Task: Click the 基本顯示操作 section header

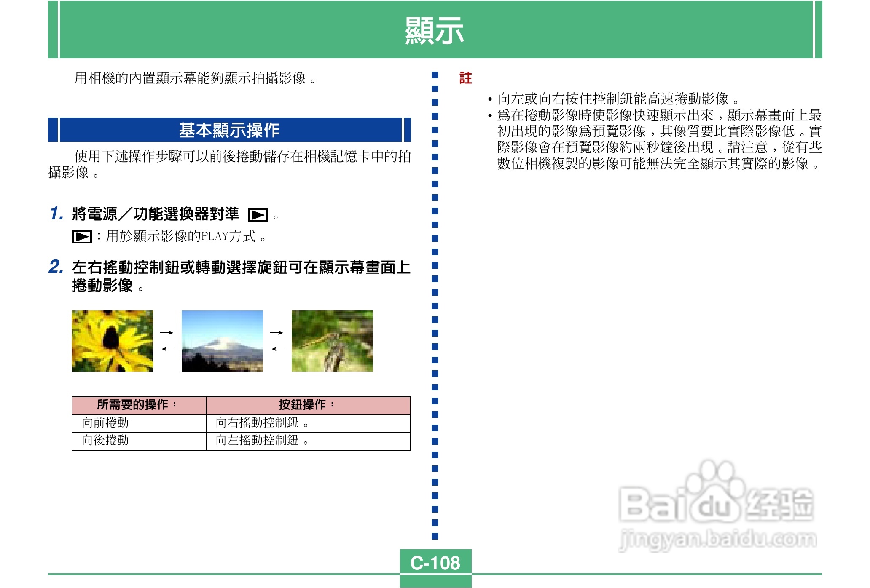Action: click(229, 130)
